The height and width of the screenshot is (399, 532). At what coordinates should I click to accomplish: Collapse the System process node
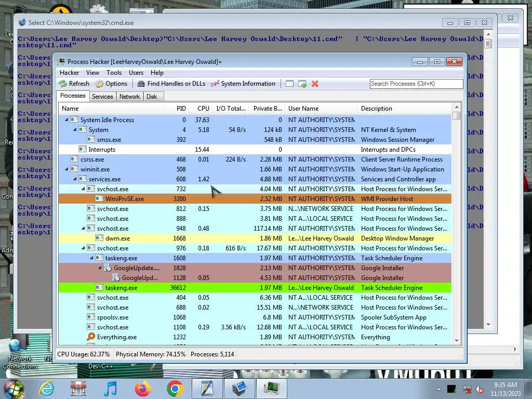[x=75, y=129]
